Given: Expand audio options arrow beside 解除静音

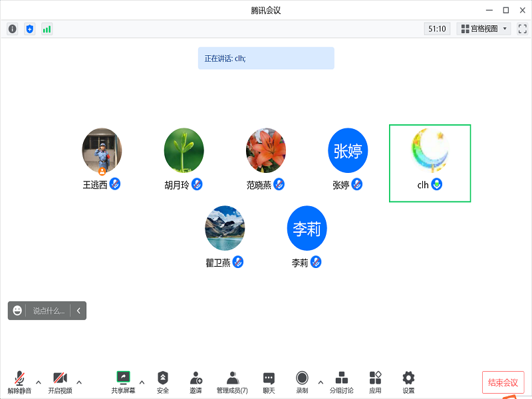Looking at the screenshot, I should (x=38, y=382).
